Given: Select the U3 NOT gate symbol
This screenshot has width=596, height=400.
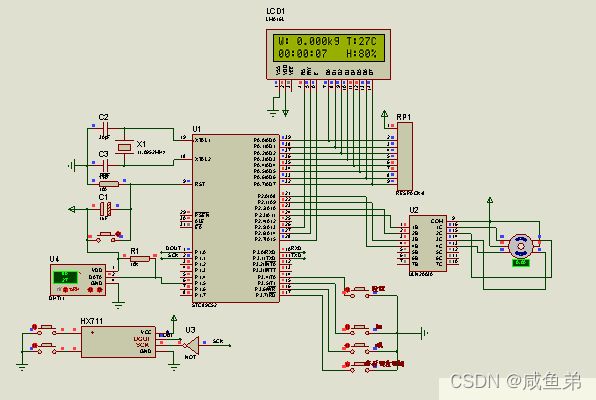Looking at the screenshot, I should 192,345.
